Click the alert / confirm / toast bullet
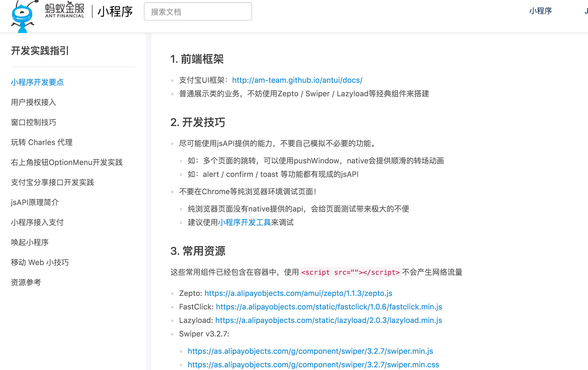 273,174
